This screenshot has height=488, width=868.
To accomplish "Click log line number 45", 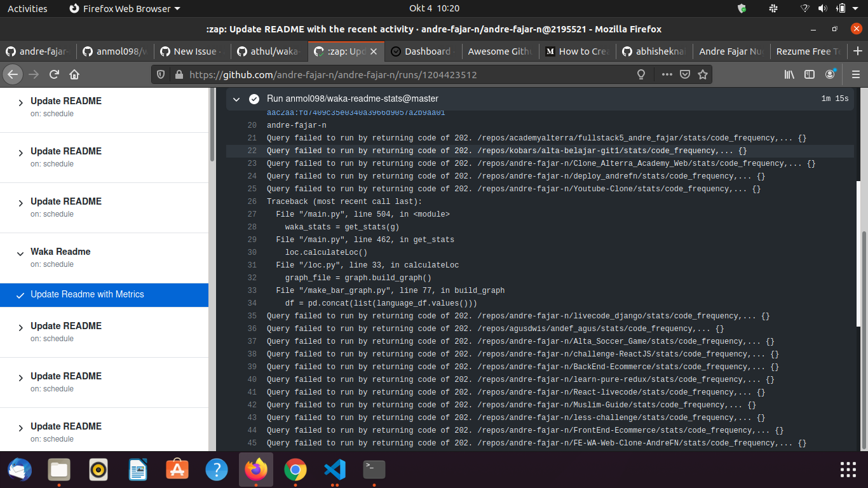I will (x=252, y=443).
